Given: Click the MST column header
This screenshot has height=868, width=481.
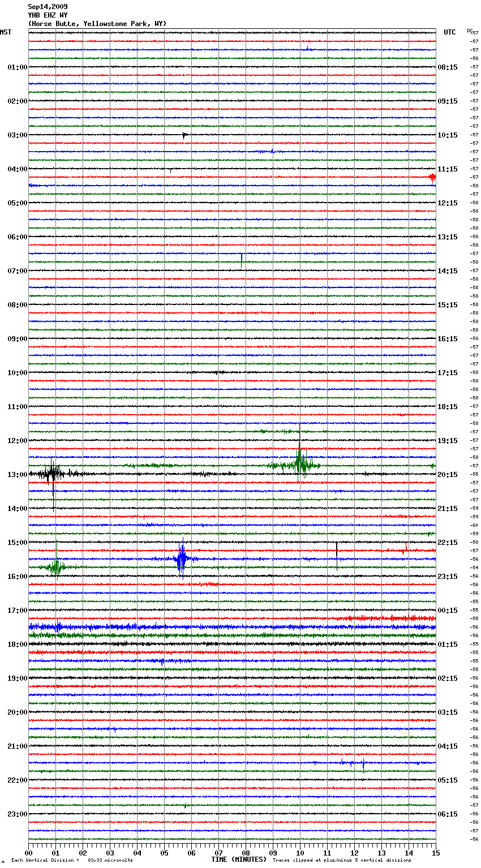Looking at the screenshot, I should (x=6, y=32).
